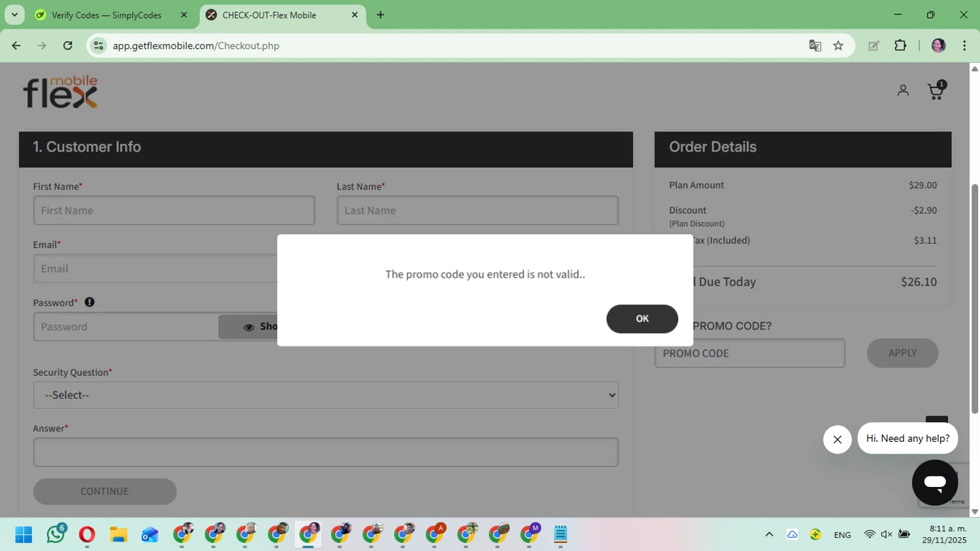
Task: Click the 'Plan Amount' label
Action: click(696, 185)
